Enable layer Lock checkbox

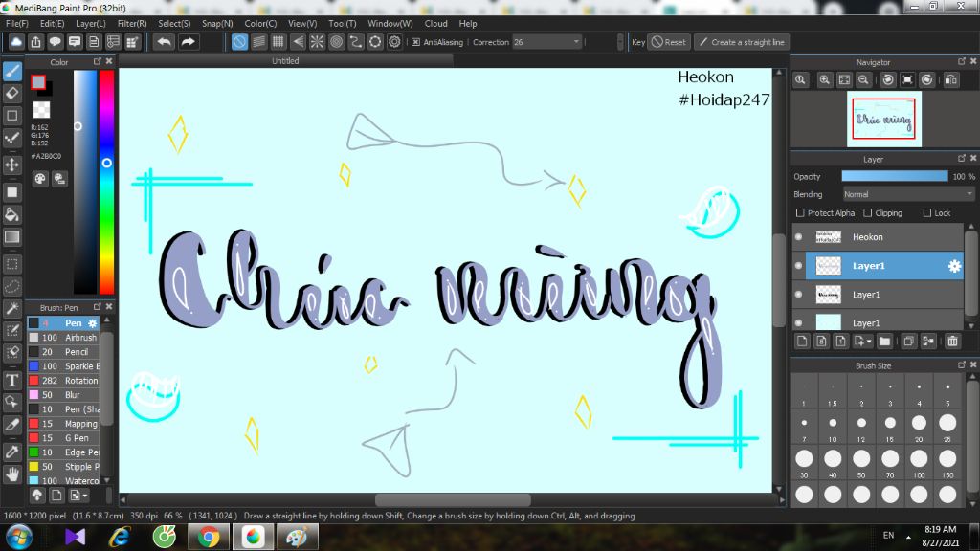click(926, 213)
